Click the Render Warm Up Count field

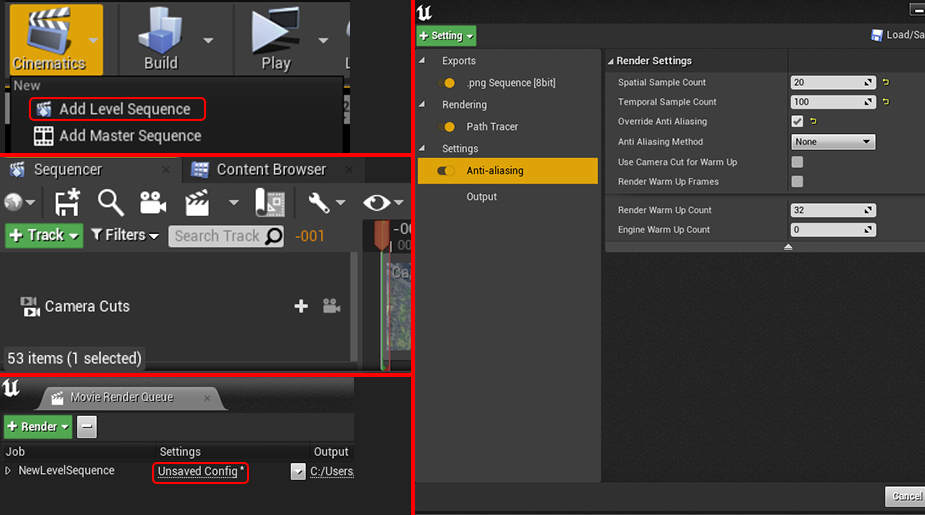click(832, 210)
